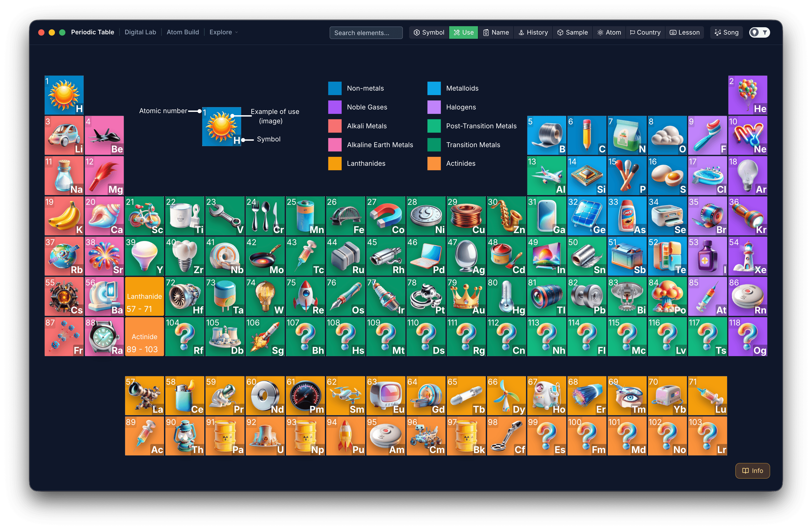Select the Carbon pencil element tile

587,135
